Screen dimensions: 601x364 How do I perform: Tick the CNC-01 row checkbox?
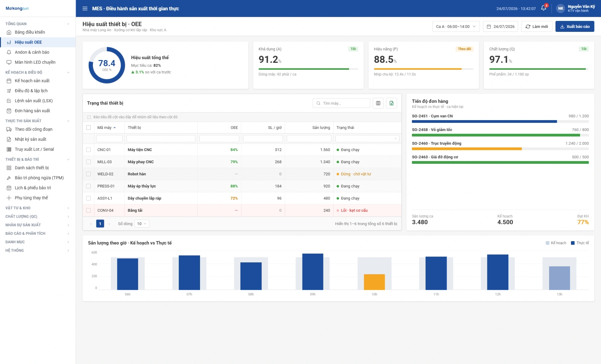(x=89, y=150)
